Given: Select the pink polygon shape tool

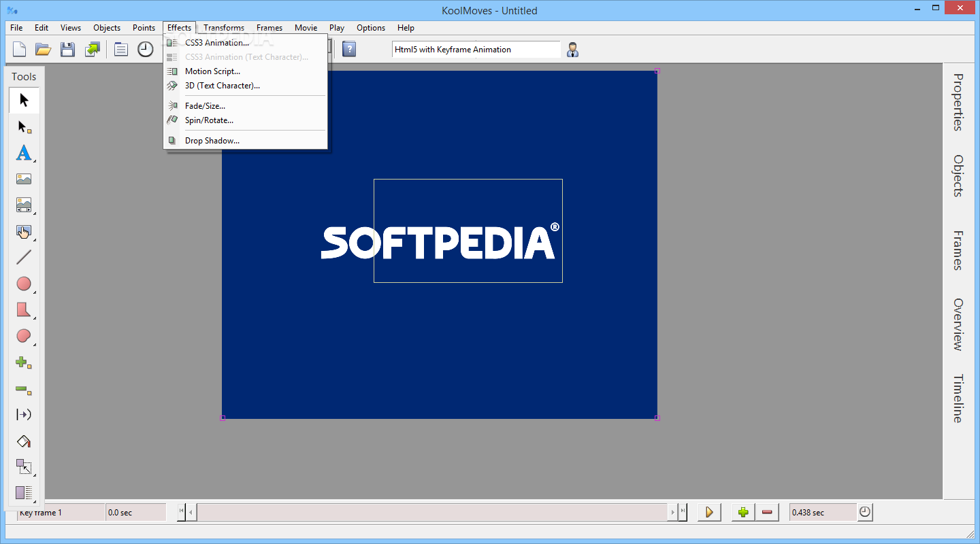Looking at the screenshot, I should coord(24,310).
